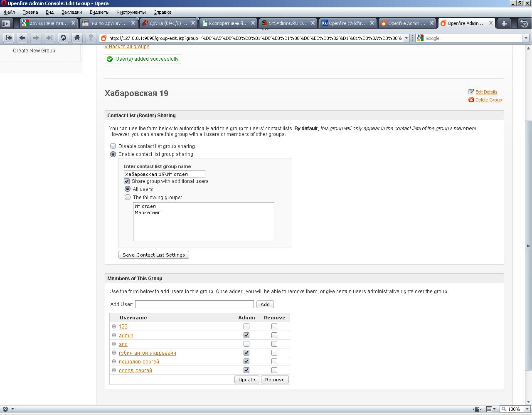Toggle Admin checkbox for солод сергей
The height and width of the screenshot is (415, 532).
point(246,370)
